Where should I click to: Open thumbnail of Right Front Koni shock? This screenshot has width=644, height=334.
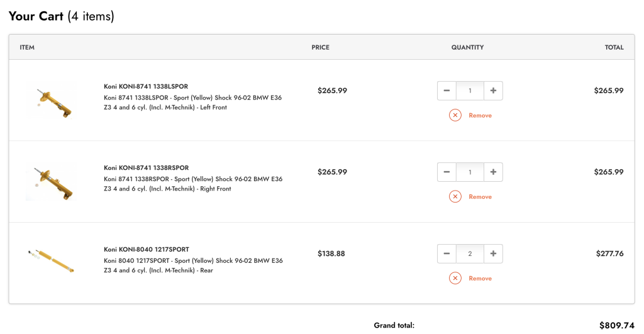(x=51, y=182)
